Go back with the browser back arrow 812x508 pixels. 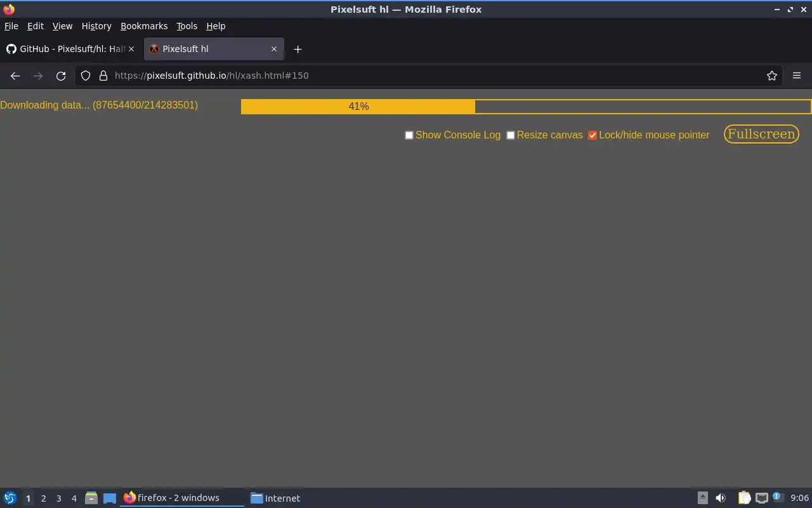(x=15, y=76)
